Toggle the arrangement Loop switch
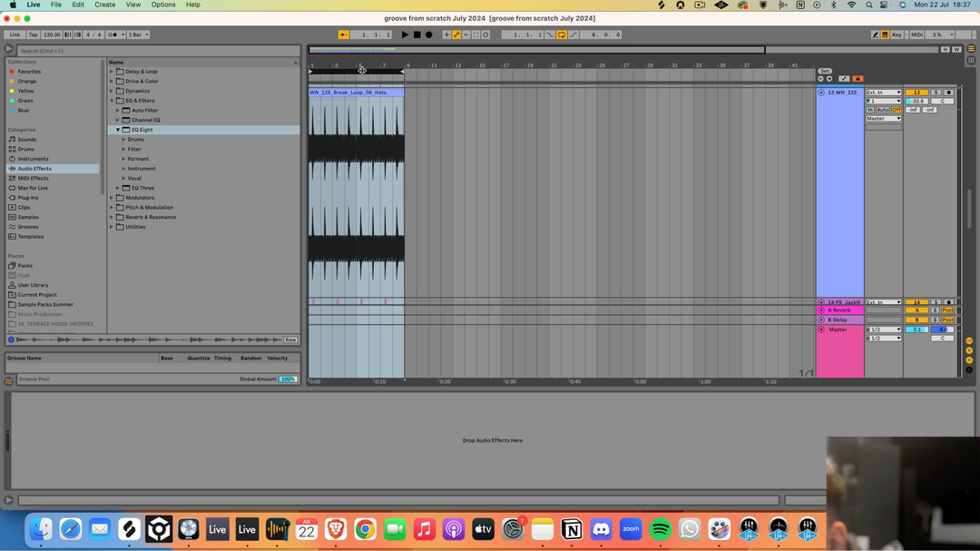The height and width of the screenshot is (551, 980). pos(562,34)
